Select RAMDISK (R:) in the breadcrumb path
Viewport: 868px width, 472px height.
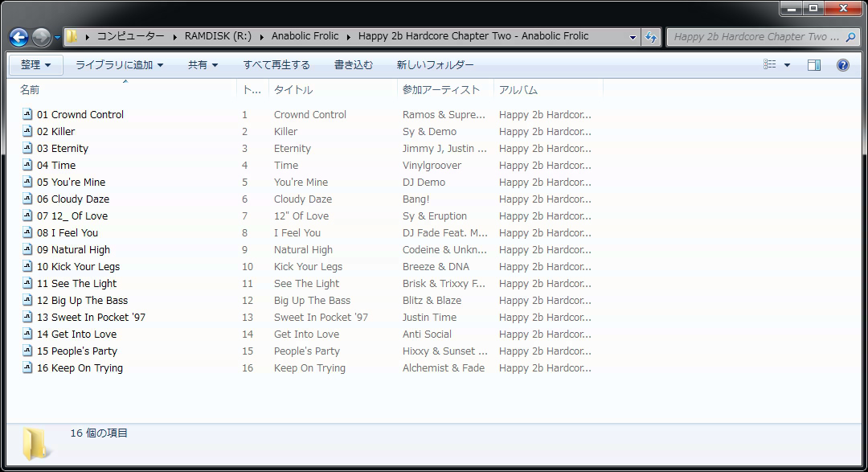pos(218,36)
